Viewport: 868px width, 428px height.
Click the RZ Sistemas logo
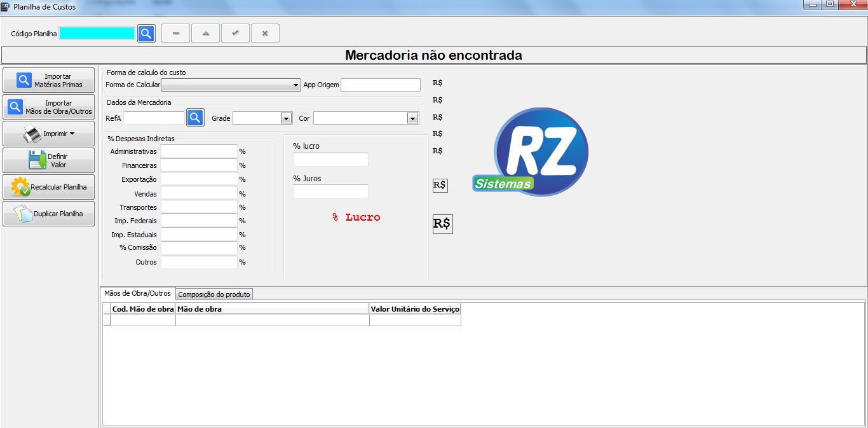tap(531, 152)
